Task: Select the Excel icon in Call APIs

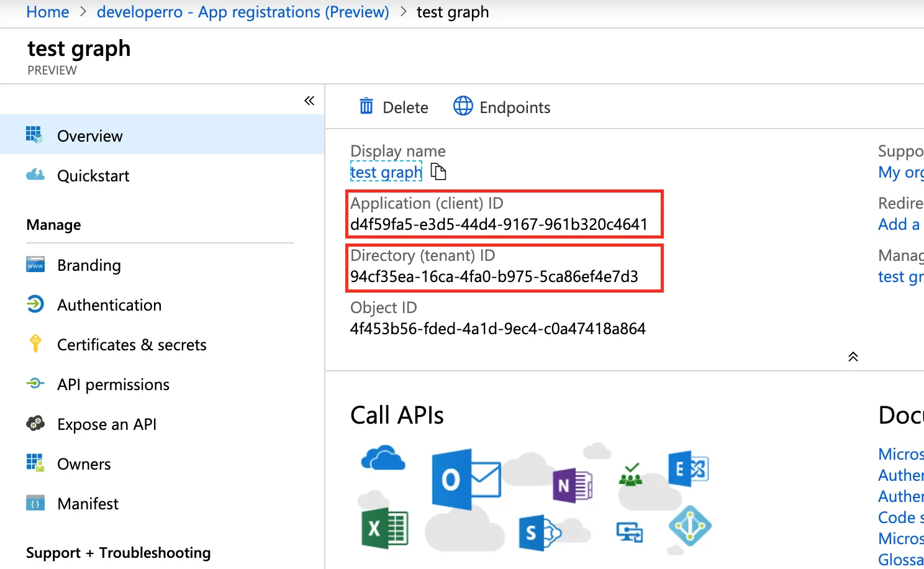Action: coord(383,528)
